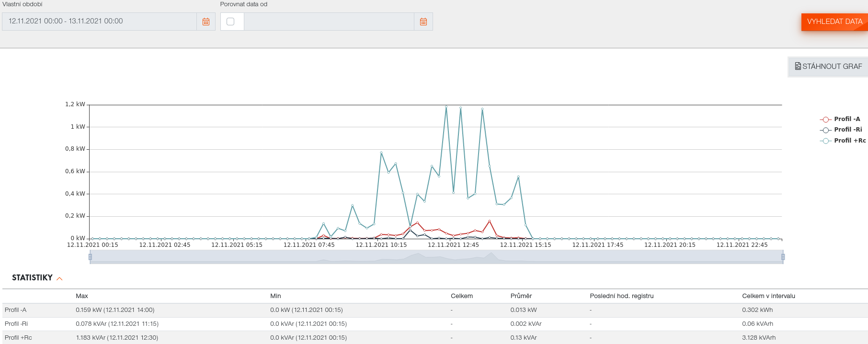Screen dimensions: 868x344
Task: Click the comparison date input field
Action: click(x=329, y=22)
